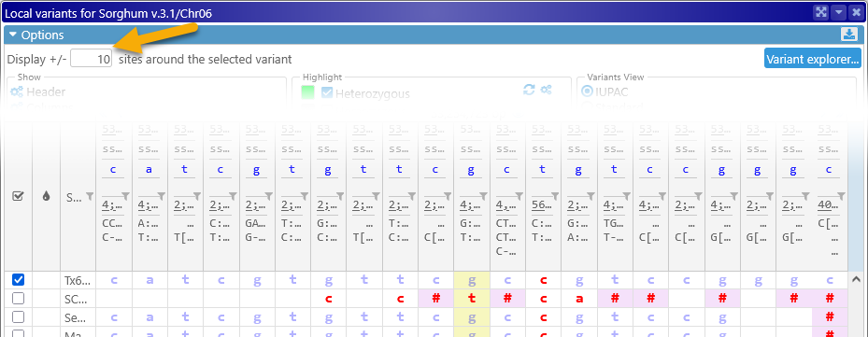This screenshot has width=868, height=337.
Task: Click the download icon in Options bar
Action: point(848,35)
